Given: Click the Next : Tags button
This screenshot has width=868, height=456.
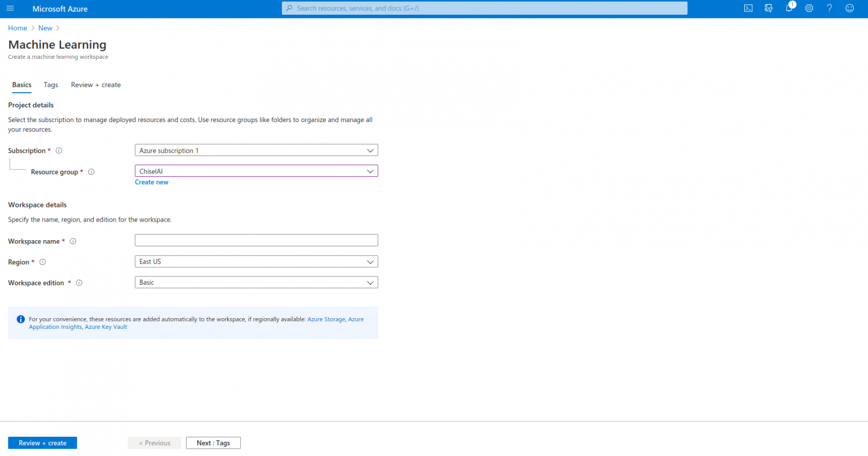Looking at the screenshot, I should [213, 443].
